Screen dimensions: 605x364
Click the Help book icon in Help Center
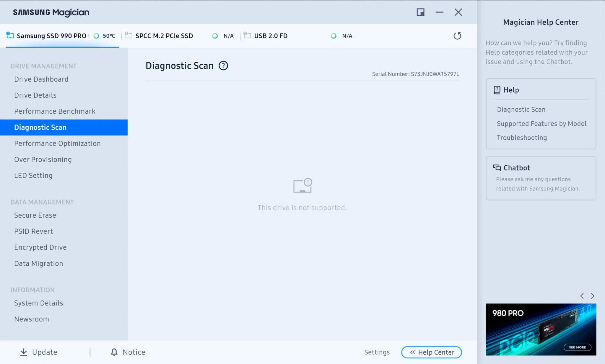click(497, 90)
